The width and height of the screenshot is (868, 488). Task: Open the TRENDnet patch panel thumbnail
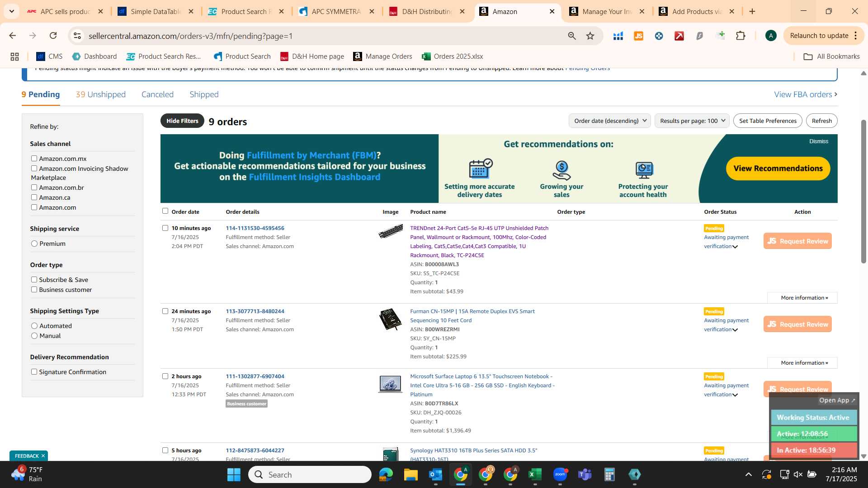(x=391, y=232)
